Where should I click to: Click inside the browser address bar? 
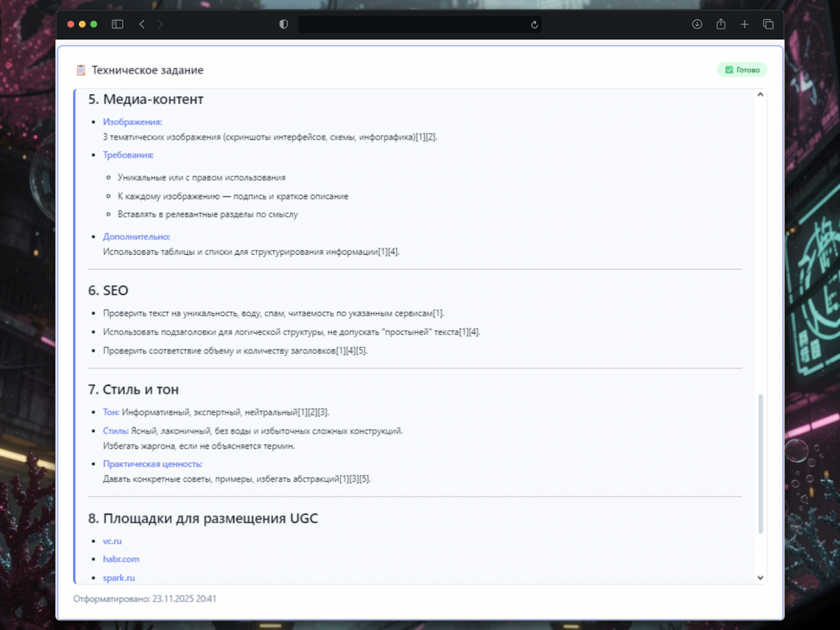pos(420,24)
